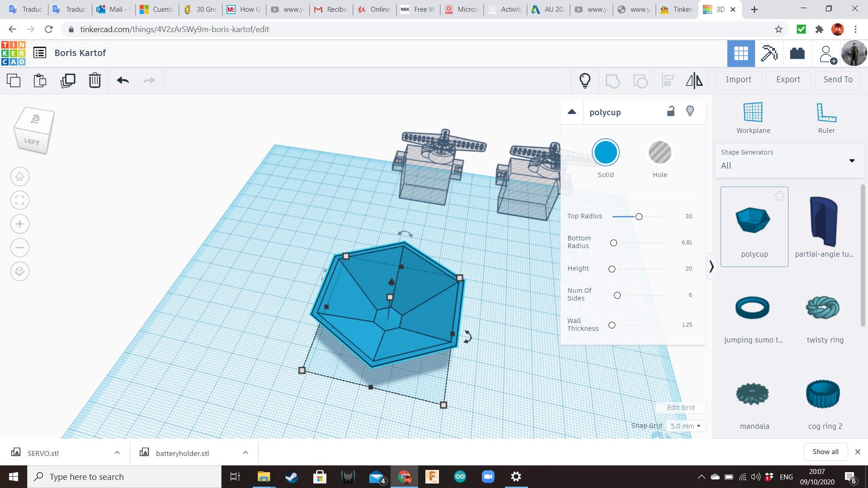868x488 pixels.
Task: Click the Edit Grid button
Action: click(680, 408)
